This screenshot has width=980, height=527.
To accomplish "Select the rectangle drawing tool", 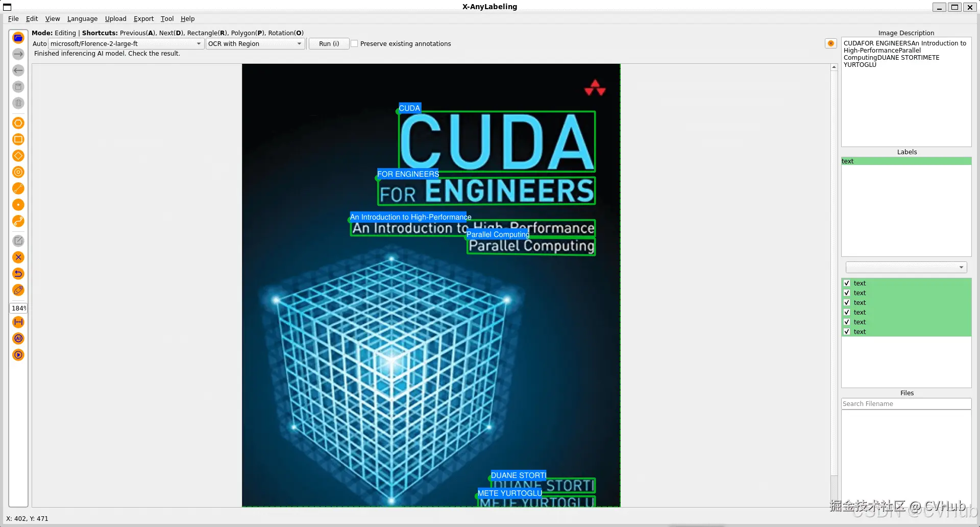I will [18, 139].
